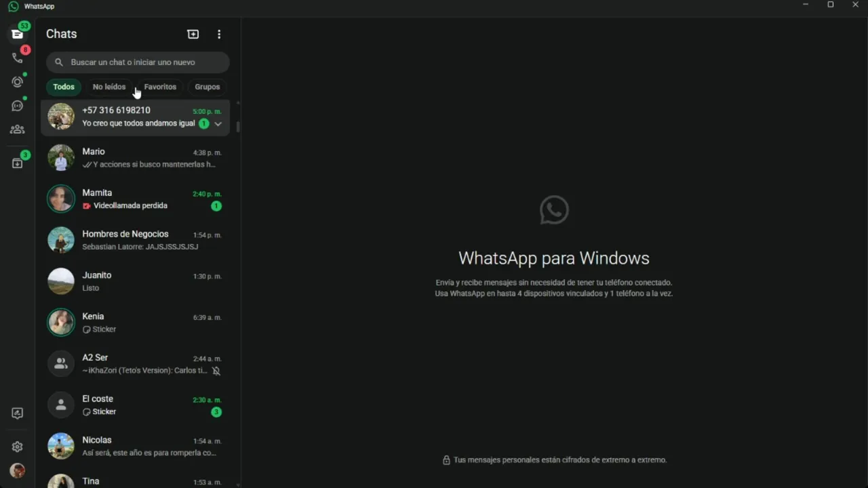The width and height of the screenshot is (868, 488).
Task: Click unread badge on +57 316 6198210 chat
Action: [203, 123]
